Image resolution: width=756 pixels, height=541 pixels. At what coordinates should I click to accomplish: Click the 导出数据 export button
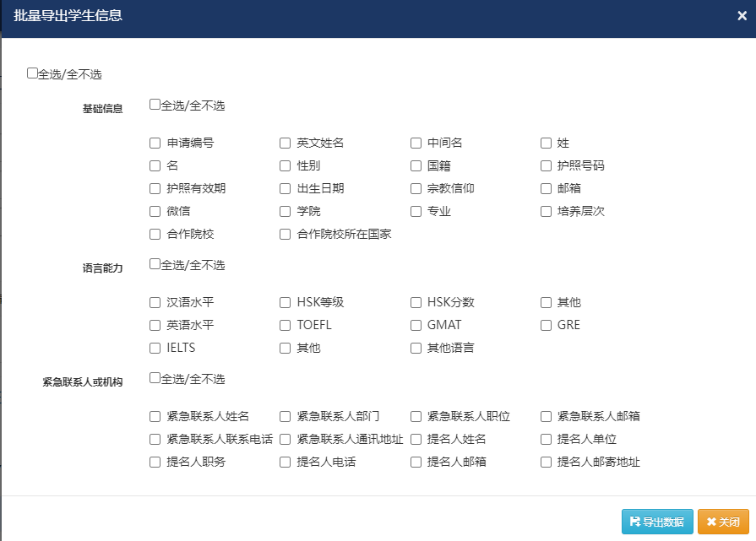tap(657, 522)
